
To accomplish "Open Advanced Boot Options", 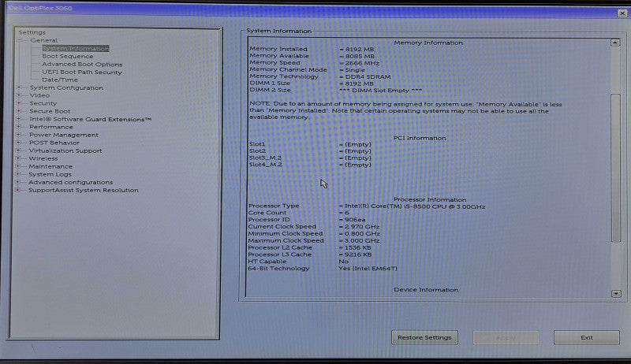I will 82,65.
